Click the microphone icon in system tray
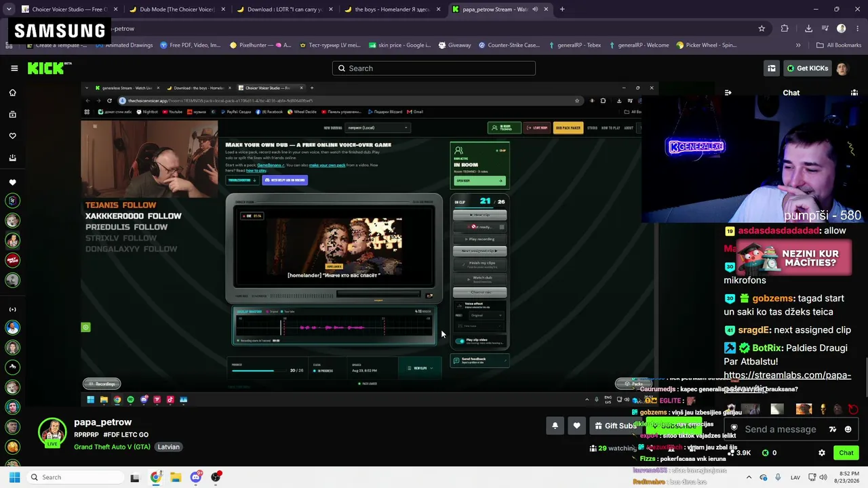 (778, 477)
